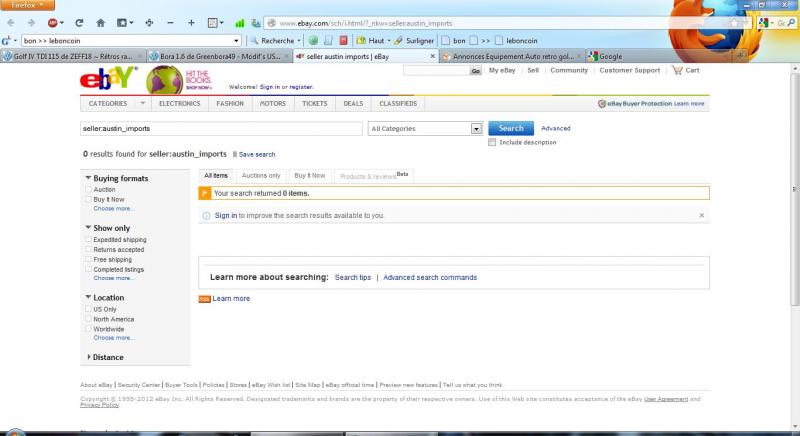Open the Firefox menu button
Viewport: 800px width, 436px height.
[x=27, y=5]
